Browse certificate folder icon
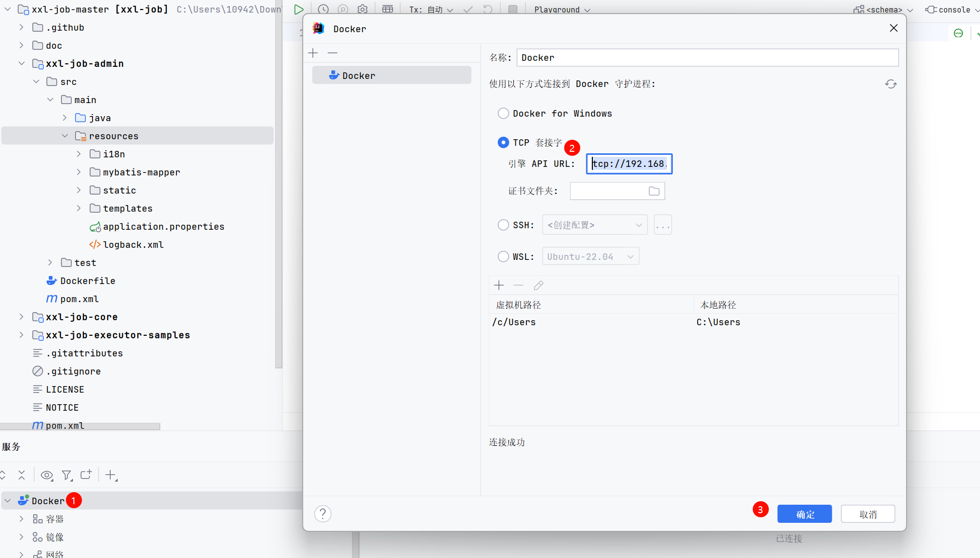Viewport: 980px width, 558px height. tap(654, 191)
